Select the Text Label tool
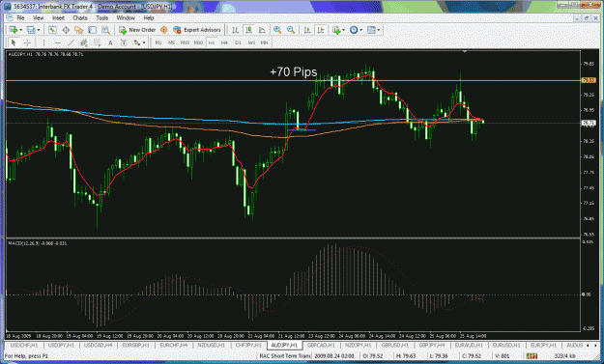Viewport: 604px width, 364px height. tap(124, 42)
